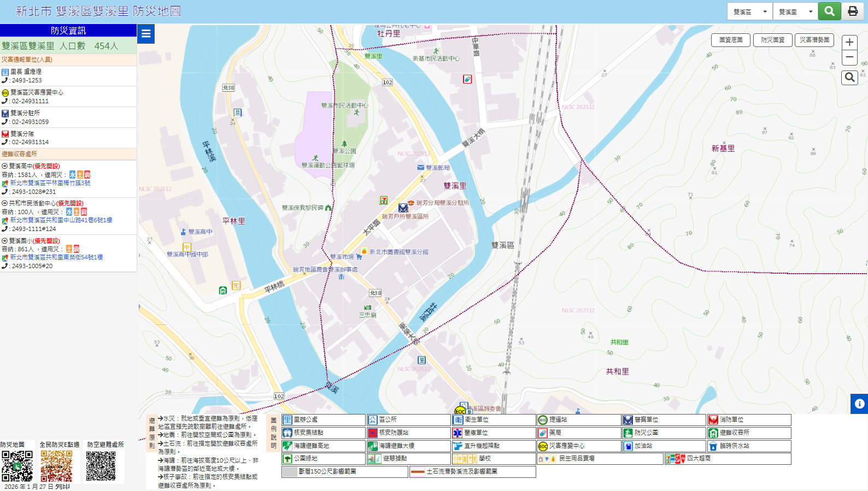
Task: Click the pharmacy marker near 新基市民活動中心
Action: [x=467, y=79]
